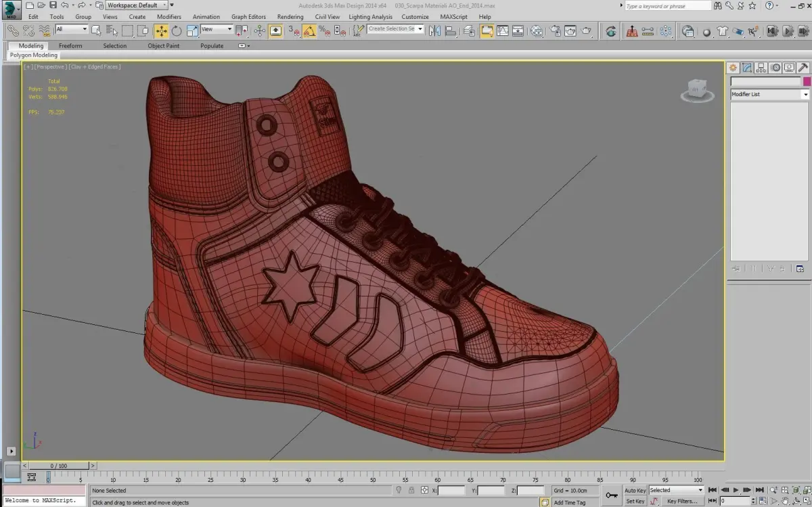
Task: Activate the Select Object arrow tool
Action: click(96, 30)
